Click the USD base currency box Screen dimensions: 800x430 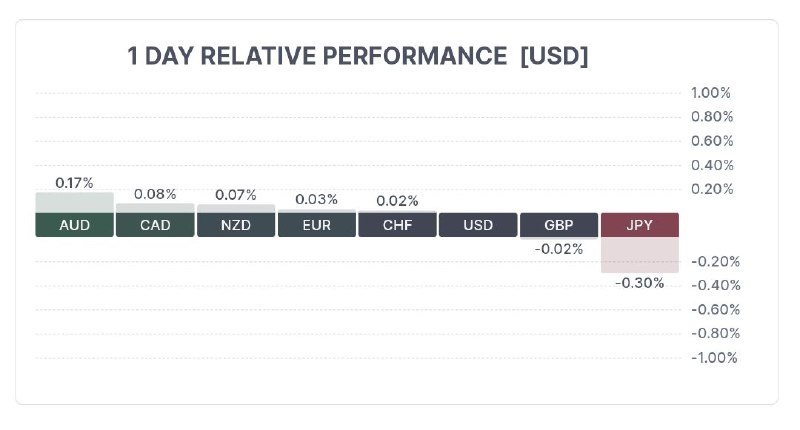click(x=478, y=225)
